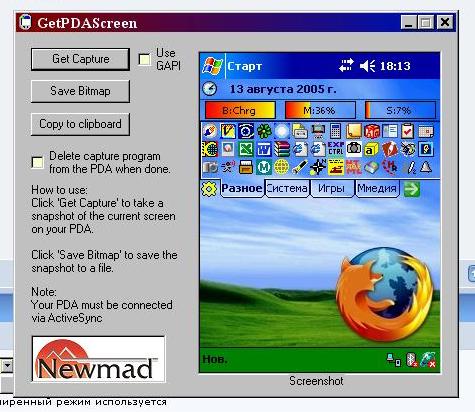Click the Get Capture button
Viewport: 475px width, 412px height.
(x=80, y=59)
